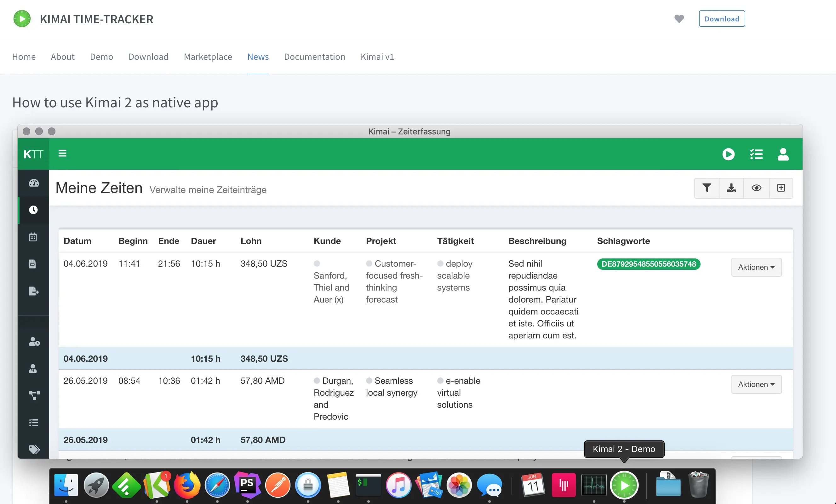Open the calendar sidebar icon
Screen dimensions: 836x504
[x=33, y=237]
